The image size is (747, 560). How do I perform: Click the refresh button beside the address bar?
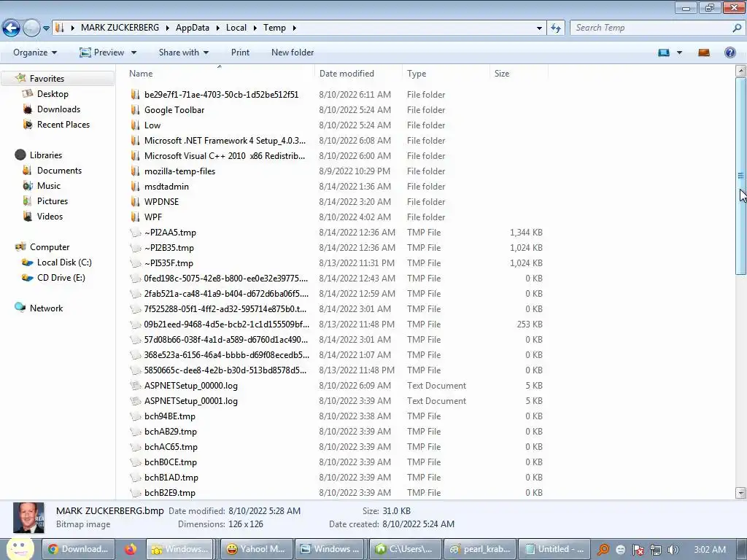[x=555, y=28]
